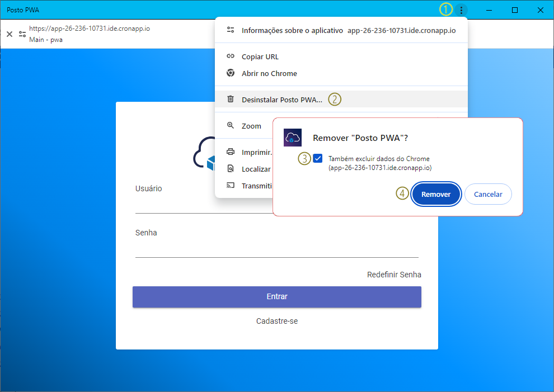Click the 'Main - pwa' page title
This screenshot has width=554, height=392.
coord(46,40)
